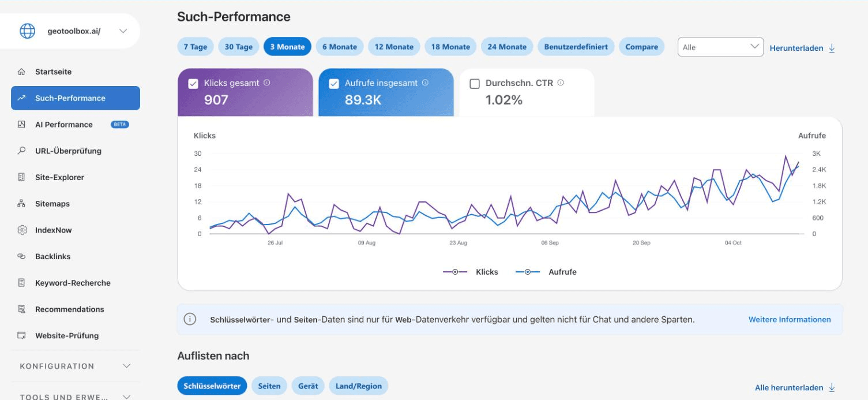Switch list to Seiten
Image resolution: width=868 pixels, height=400 pixels.
coord(269,386)
